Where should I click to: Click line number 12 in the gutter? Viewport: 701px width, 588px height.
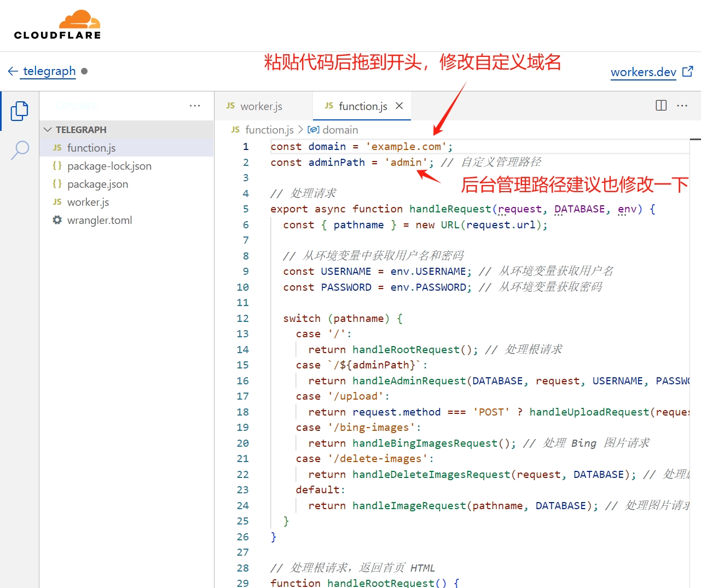point(243,319)
